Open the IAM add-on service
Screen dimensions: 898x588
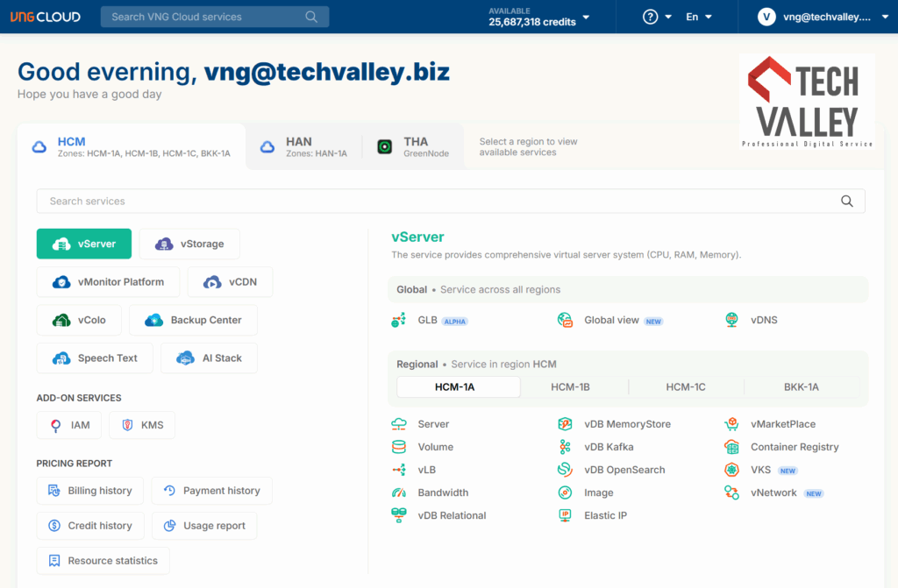pos(69,425)
